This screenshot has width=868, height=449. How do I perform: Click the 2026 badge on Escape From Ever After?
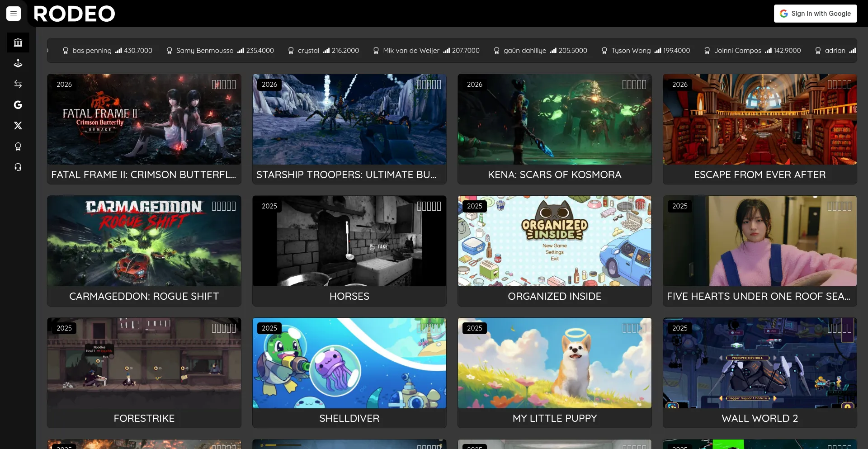680,85
